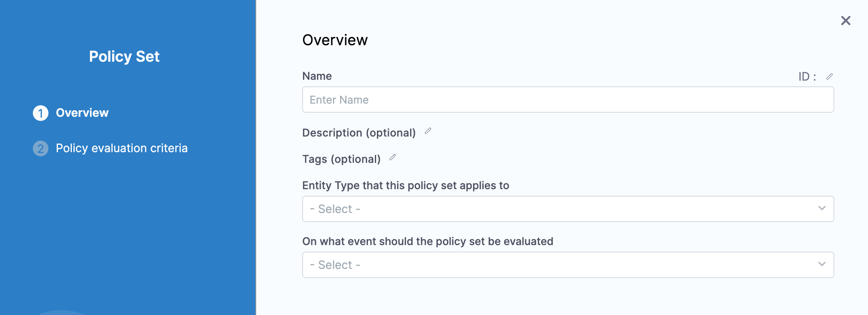Edit the ID with the pencil icon

829,76
